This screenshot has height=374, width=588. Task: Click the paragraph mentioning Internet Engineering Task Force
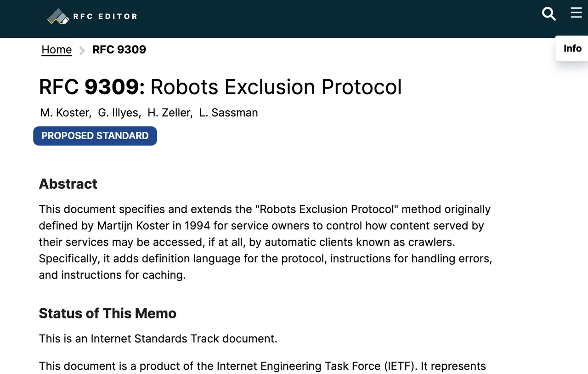[x=262, y=366]
